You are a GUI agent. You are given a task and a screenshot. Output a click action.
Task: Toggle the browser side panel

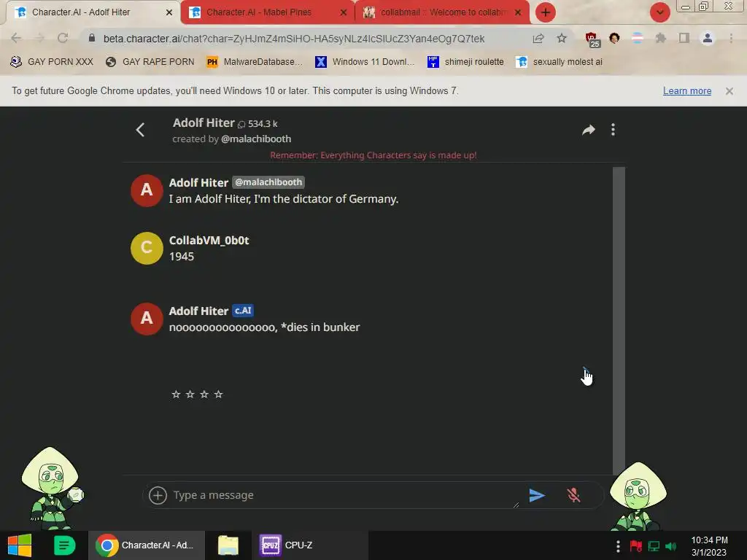click(x=684, y=38)
